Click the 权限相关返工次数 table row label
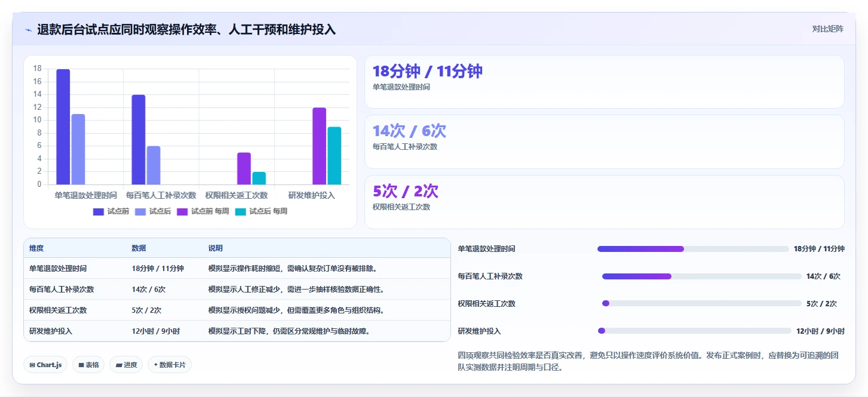Screen dimensions: 868x397 tap(58, 310)
